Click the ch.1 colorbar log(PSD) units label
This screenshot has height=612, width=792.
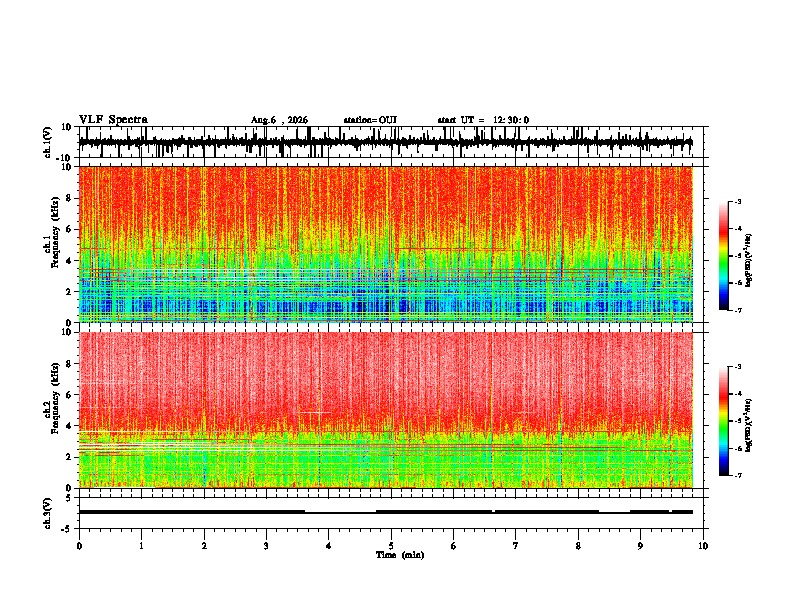pyautogui.click(x=749, y=261)
